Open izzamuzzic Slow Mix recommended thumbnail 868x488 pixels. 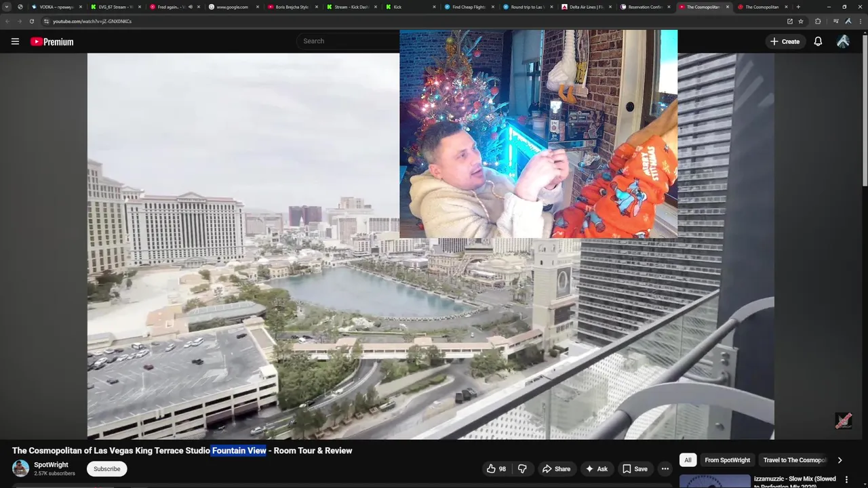click(715, 481)
